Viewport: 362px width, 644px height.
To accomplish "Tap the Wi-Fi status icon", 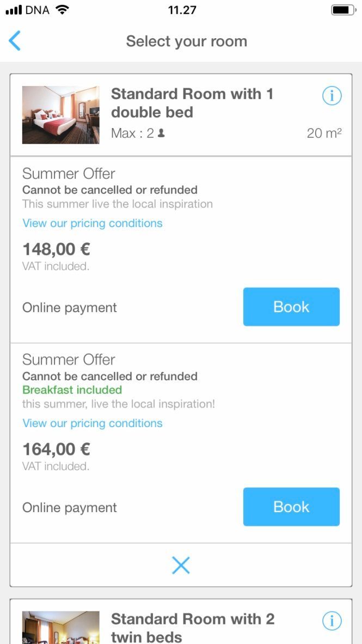I will pyautogui.click(x=63, y=10).
